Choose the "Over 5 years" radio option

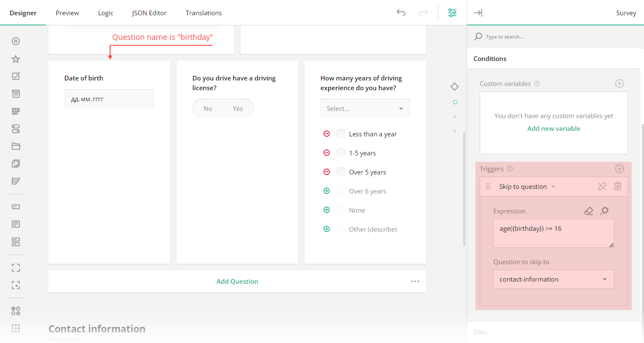coord(341,171)
